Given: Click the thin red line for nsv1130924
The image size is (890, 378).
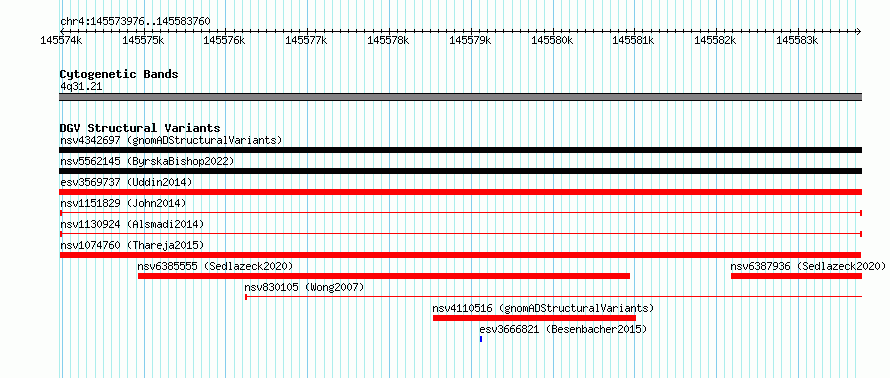Looking at the screenshot, I should click(x=460, y=234).
